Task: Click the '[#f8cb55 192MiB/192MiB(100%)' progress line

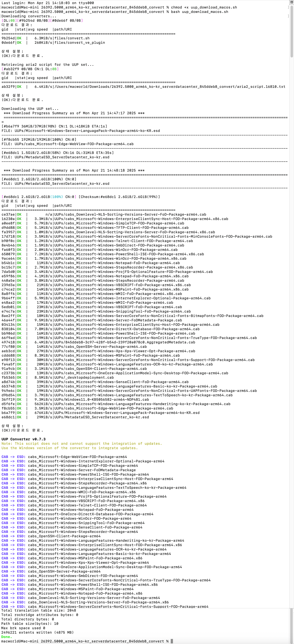Action: [39, 139]
